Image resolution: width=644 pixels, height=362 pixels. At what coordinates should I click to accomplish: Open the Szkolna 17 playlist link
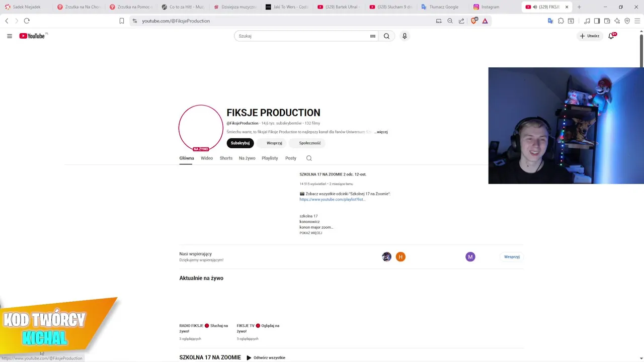[332, 200]
